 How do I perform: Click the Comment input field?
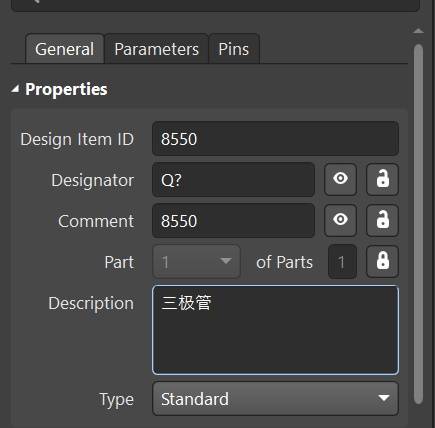click(x=233, y=221)
